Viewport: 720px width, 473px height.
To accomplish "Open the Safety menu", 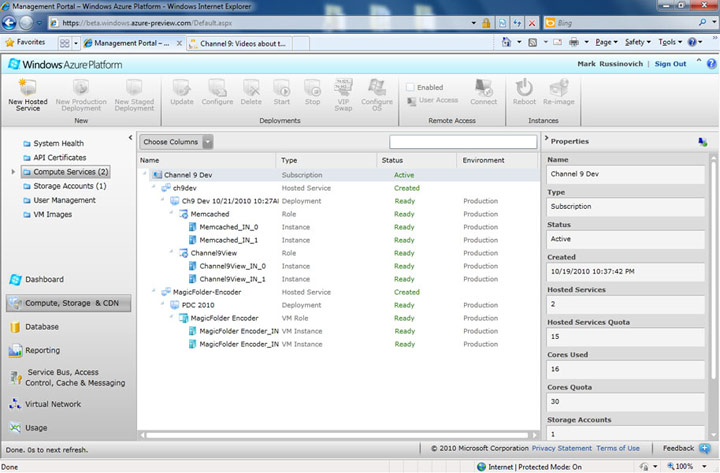I will click(638, 42).
